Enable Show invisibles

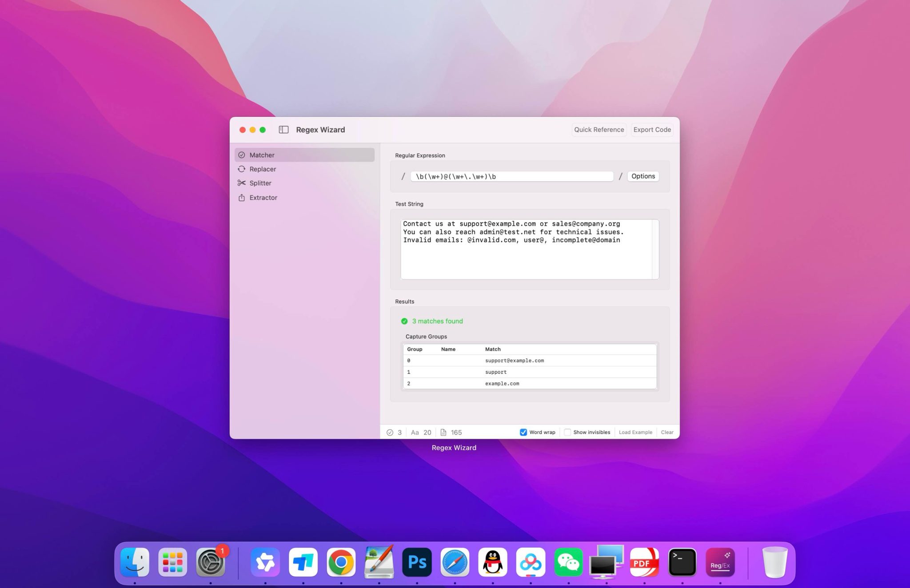[567, 432]
